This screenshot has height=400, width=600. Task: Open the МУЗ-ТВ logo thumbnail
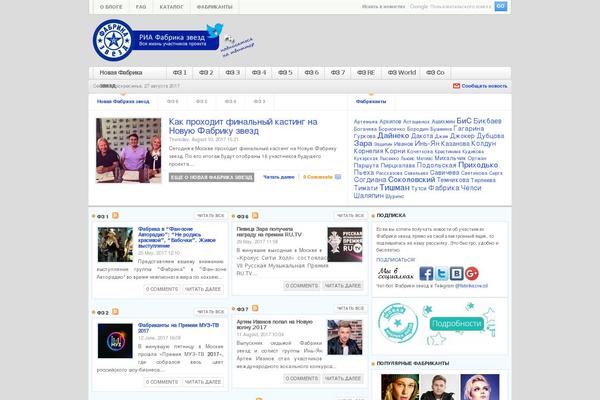click(115, 341)
